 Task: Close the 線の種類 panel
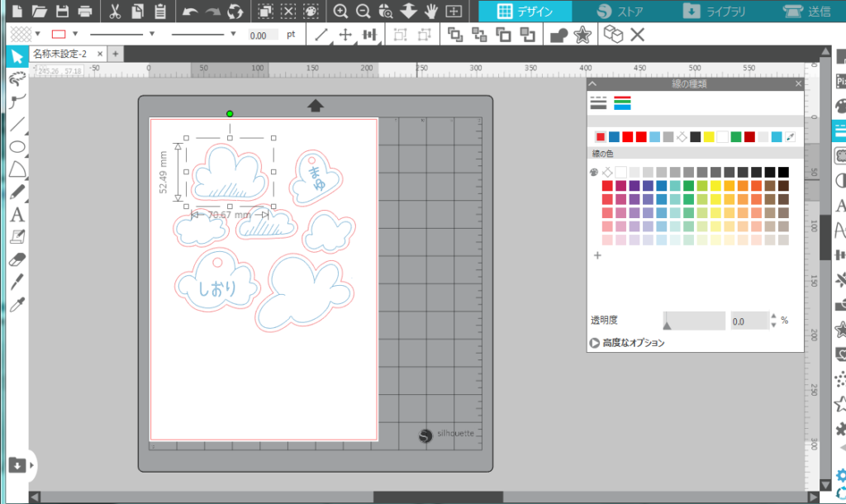(798, 83)
